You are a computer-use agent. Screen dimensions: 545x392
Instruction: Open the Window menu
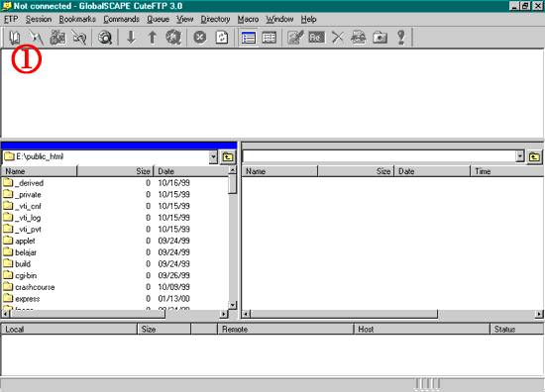[x=279, y=19]
